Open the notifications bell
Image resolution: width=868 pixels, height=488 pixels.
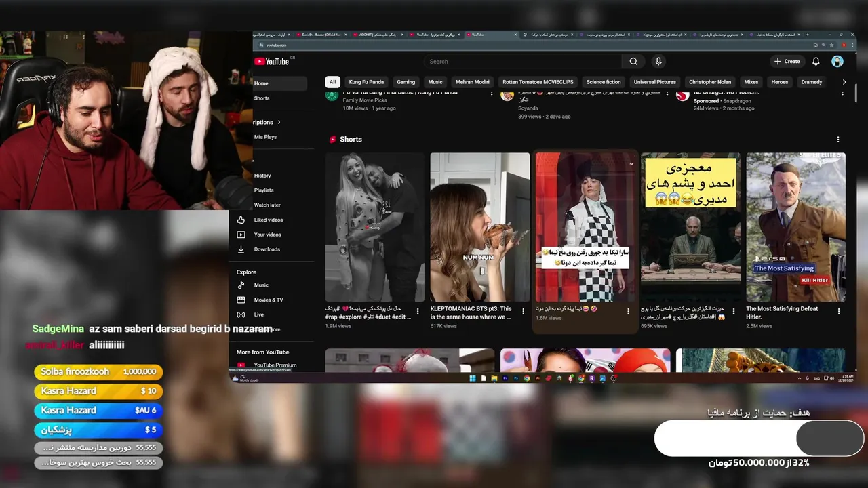pyautogui.click(x=816, y=62)
